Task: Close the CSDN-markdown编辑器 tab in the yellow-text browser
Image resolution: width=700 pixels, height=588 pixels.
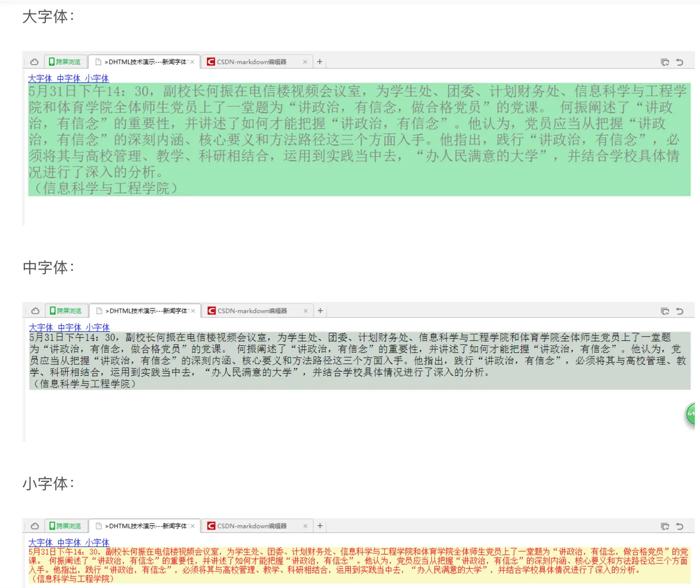Action: point(305,526)
